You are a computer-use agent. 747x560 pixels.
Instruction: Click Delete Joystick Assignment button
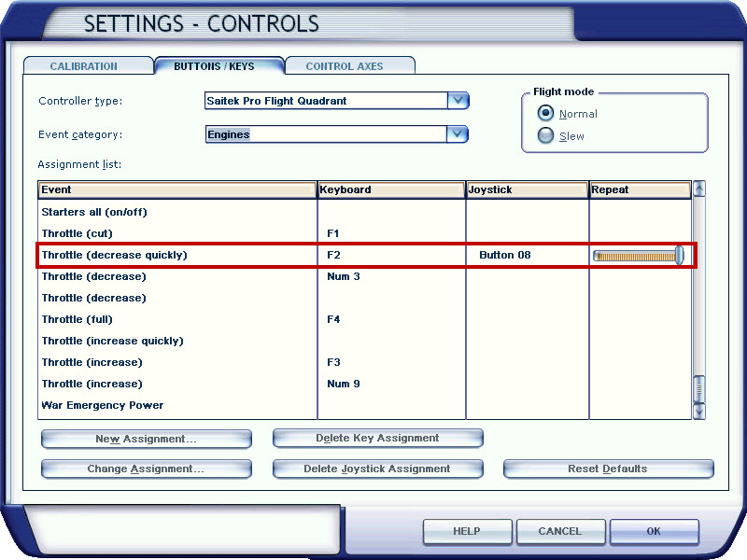pos(377,469)
